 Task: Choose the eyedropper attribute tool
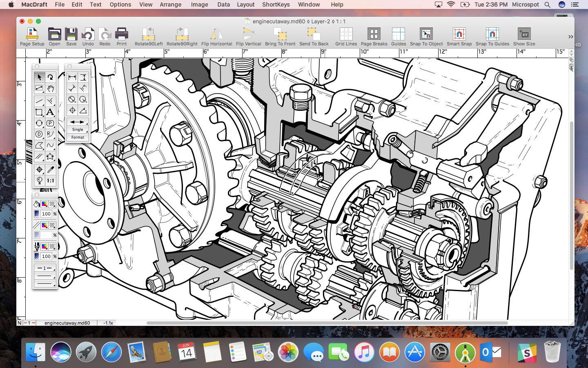click(x=50, y=169)
